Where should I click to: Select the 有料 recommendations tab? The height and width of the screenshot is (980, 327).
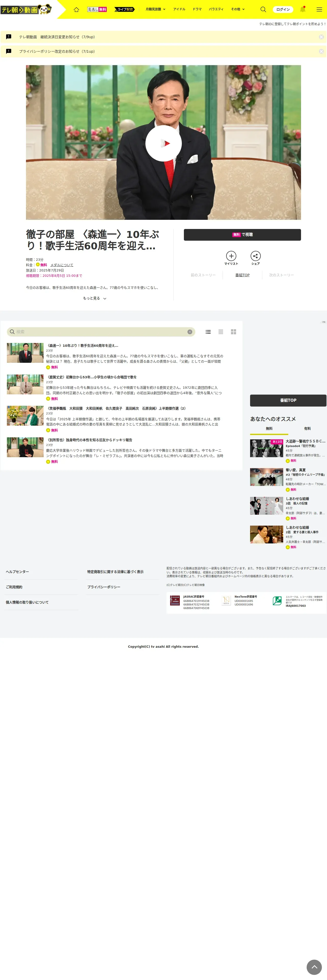(x=307, y=429)
